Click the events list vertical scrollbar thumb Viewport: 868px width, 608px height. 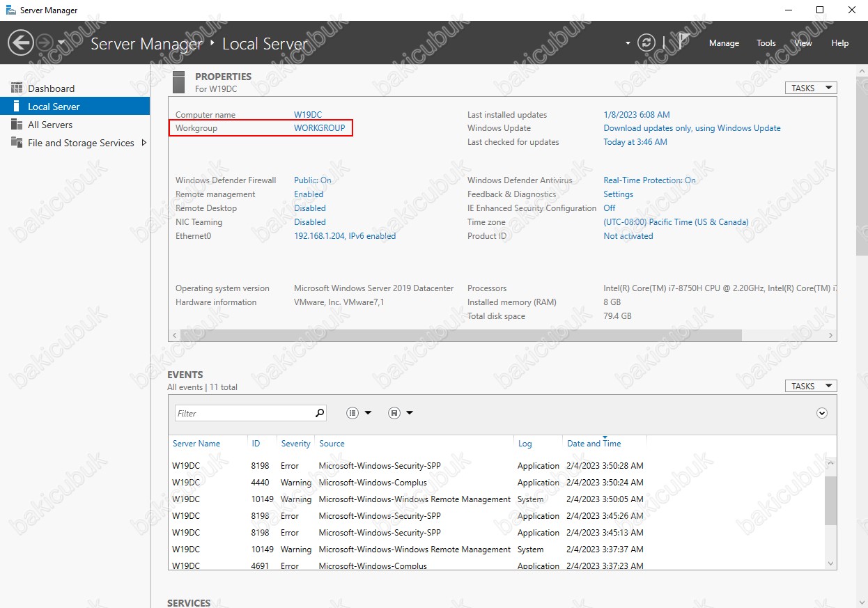pos(830,500)
